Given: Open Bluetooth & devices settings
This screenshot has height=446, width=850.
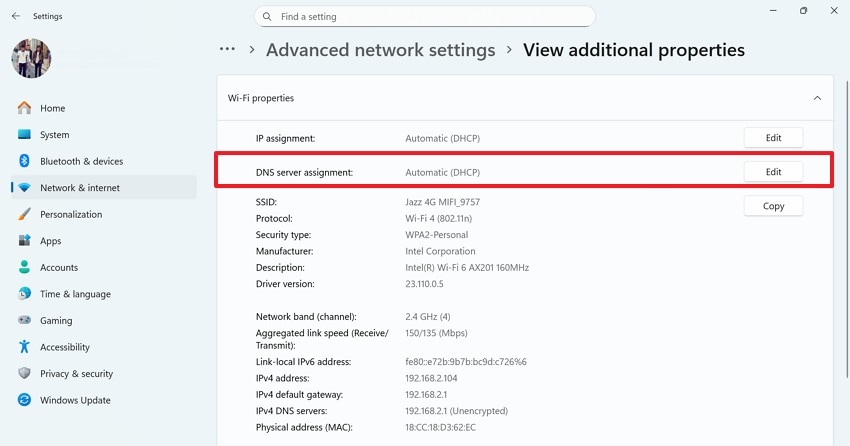Looking at the screenshot, I should [104, 161].
